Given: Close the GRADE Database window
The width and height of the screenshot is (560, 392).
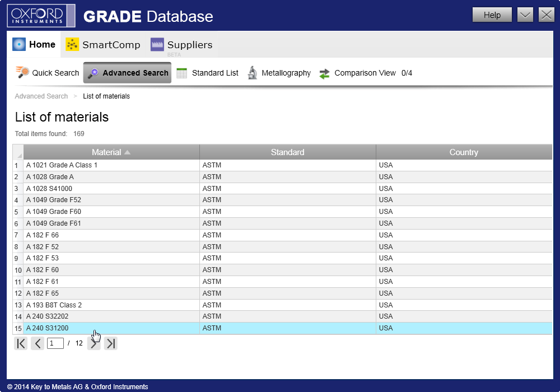Looking at the screenshot, I should [x=547, y=15].
